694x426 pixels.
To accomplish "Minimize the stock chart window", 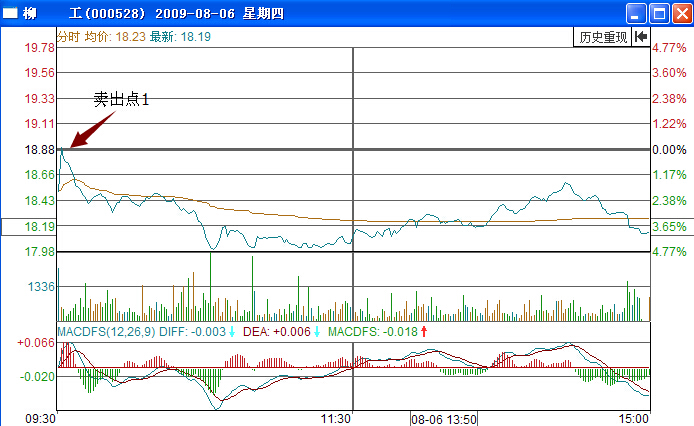I will [636, 13].
